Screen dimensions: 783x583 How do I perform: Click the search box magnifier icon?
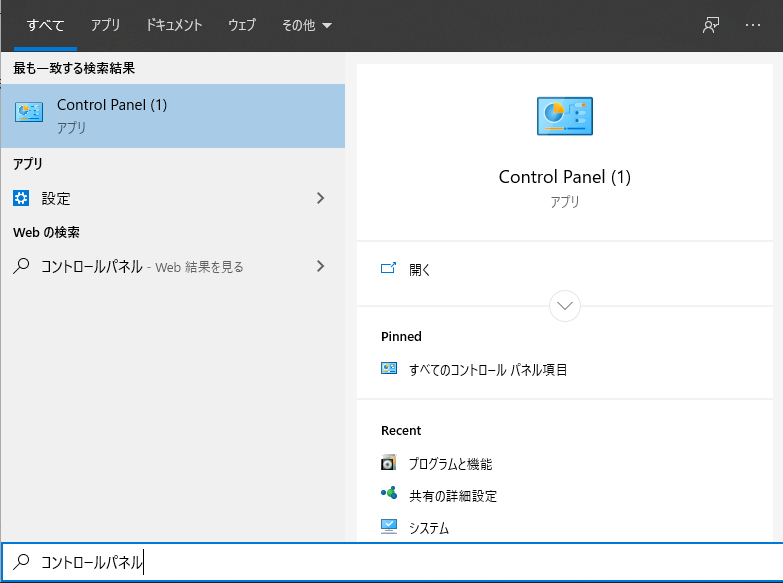pyautogui.click(x=21, y=562)
